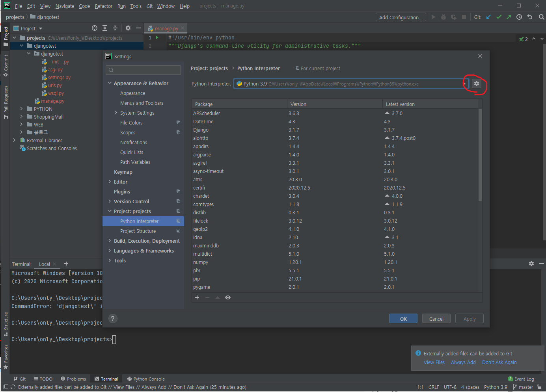Screen dimensions: 546x392
Task: Open the Commit tool window sidebar
Action: tap(6, 65)
